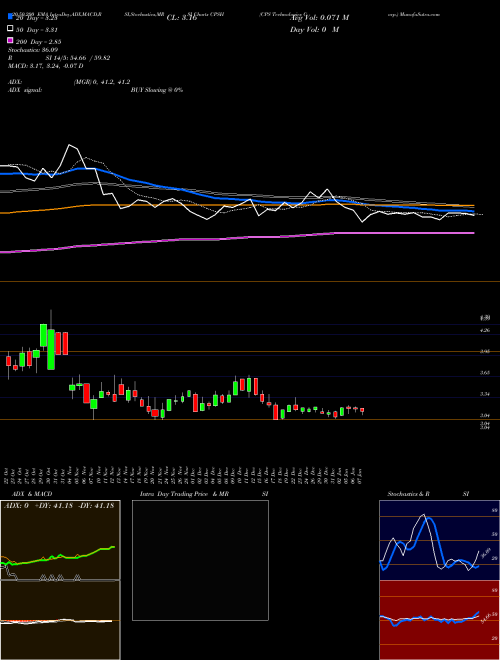
Task: Open the red RSI chart panel
Action: pyautogui.click(x=439, y=620)
